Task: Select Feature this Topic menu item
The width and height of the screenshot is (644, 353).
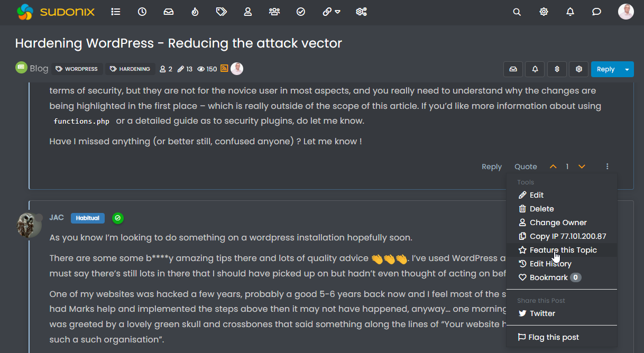Action: (563, 250)
